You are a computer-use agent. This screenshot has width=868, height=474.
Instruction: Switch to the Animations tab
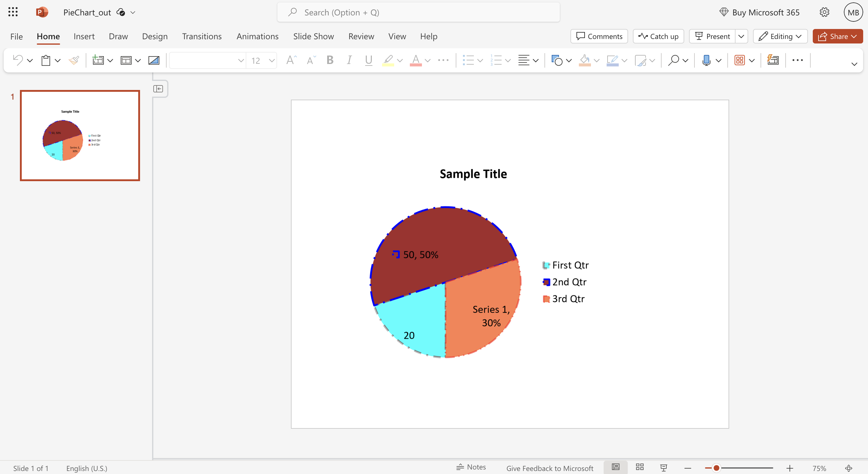pos(257,37)
